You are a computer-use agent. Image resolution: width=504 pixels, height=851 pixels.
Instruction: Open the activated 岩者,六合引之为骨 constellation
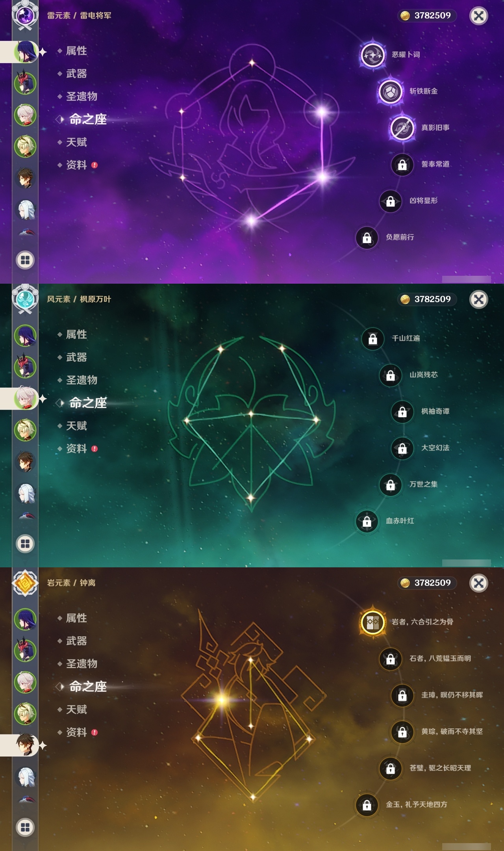pos(372,622)
